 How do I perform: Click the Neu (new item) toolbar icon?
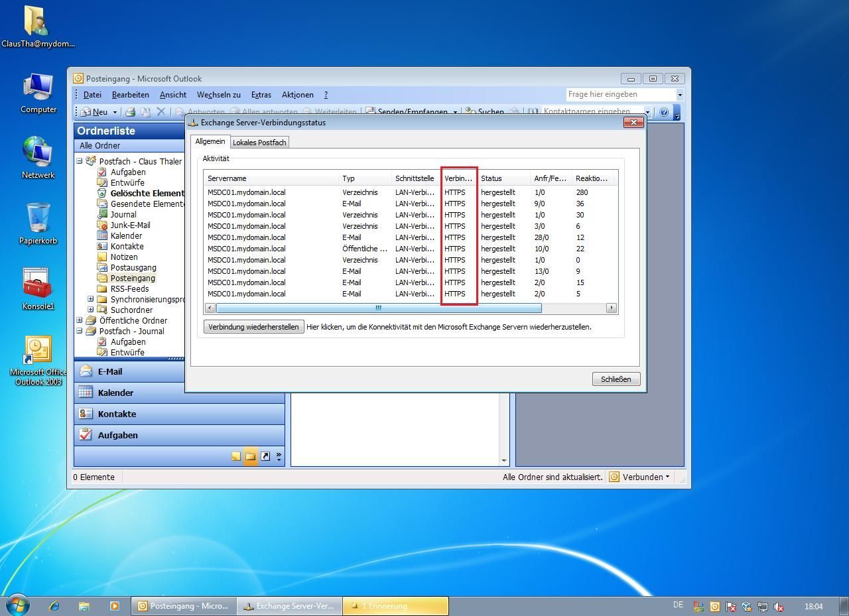tap(94, 112)
